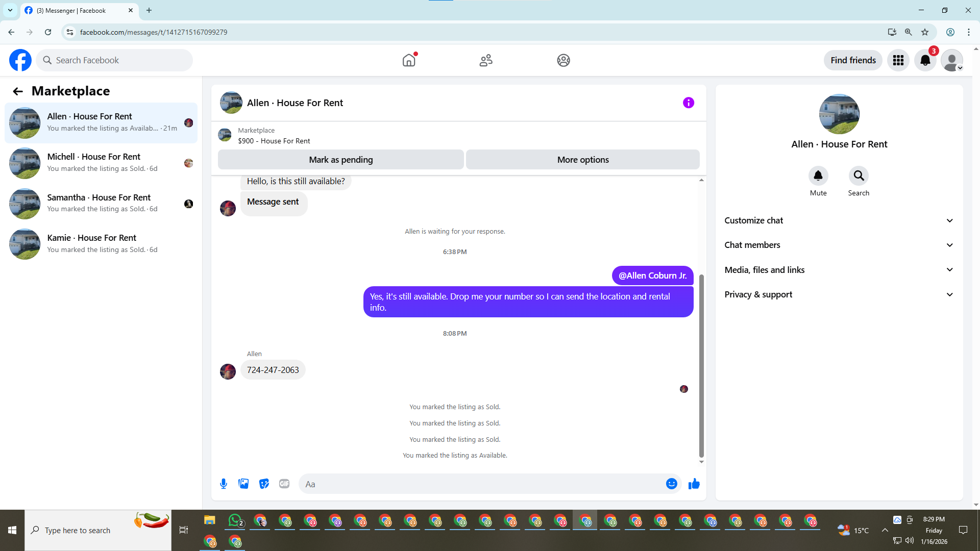
Task: Attach a photo with image icon
Action: point(243,484)
